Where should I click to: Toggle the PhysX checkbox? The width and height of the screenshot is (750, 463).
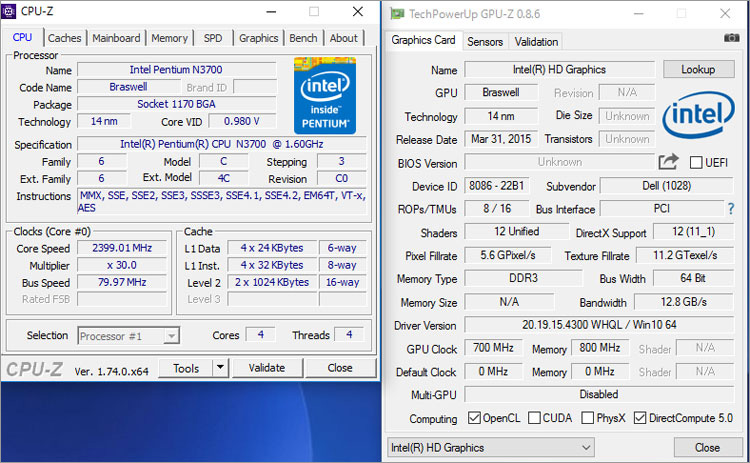(x=587, y=418)
